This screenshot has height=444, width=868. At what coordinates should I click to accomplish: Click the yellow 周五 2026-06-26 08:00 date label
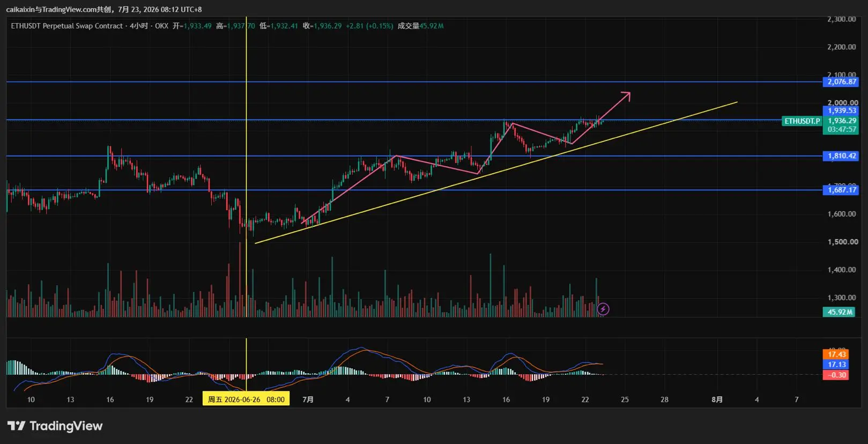246,399
